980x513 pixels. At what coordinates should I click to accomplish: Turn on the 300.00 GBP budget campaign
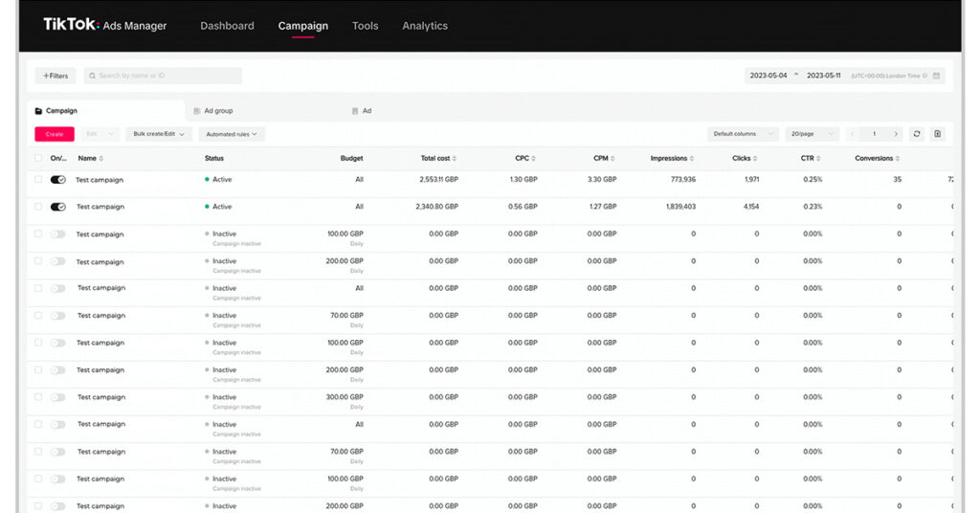click(58, 397)
